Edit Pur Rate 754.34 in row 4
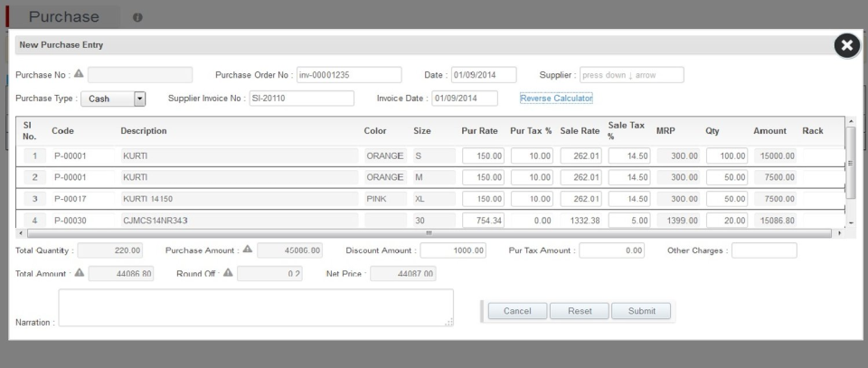Screen dimensions: 868x368 [x=483, y=221]
